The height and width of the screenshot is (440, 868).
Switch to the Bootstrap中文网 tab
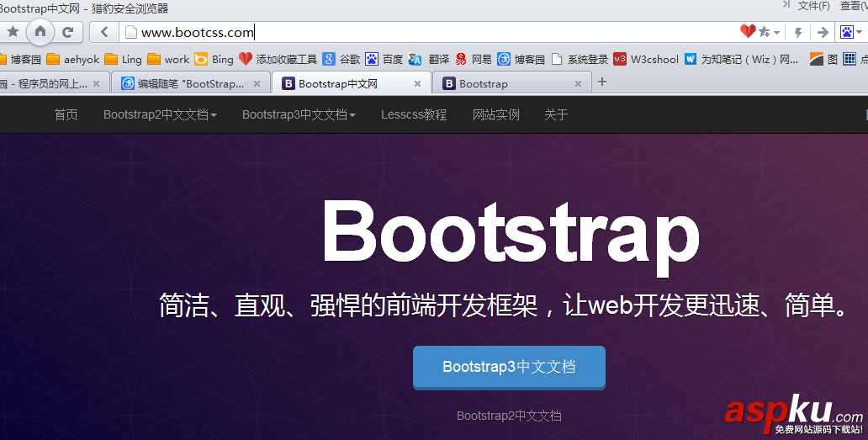point(351,83)
